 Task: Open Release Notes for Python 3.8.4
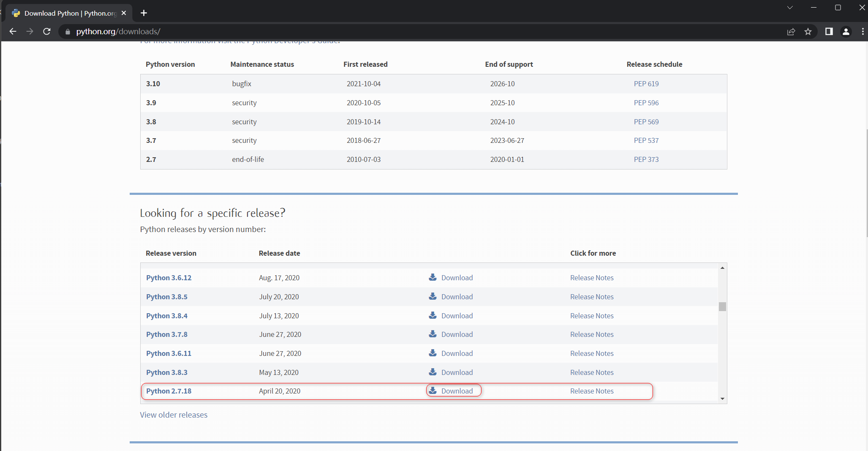(x=592, y=316)
